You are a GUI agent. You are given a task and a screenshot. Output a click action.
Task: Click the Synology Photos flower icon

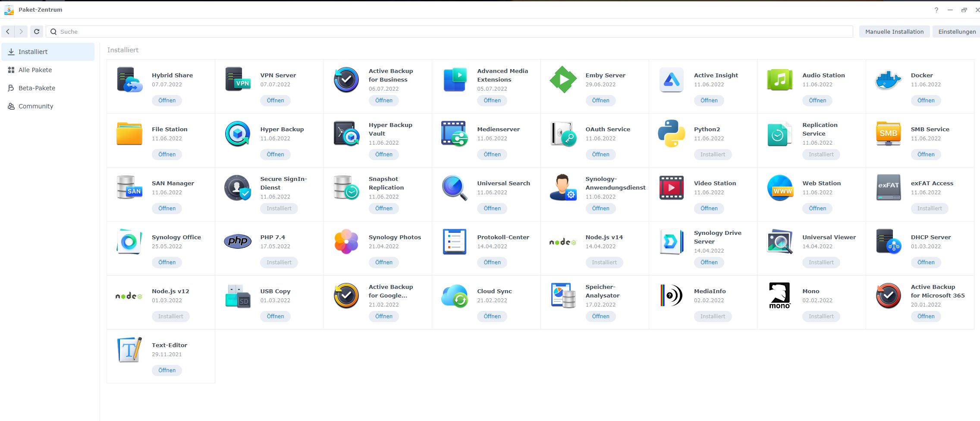(x=346, y=241)
